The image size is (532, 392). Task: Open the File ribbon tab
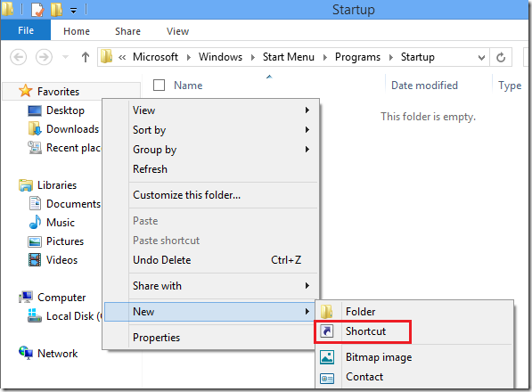click(x=26, y=30)
